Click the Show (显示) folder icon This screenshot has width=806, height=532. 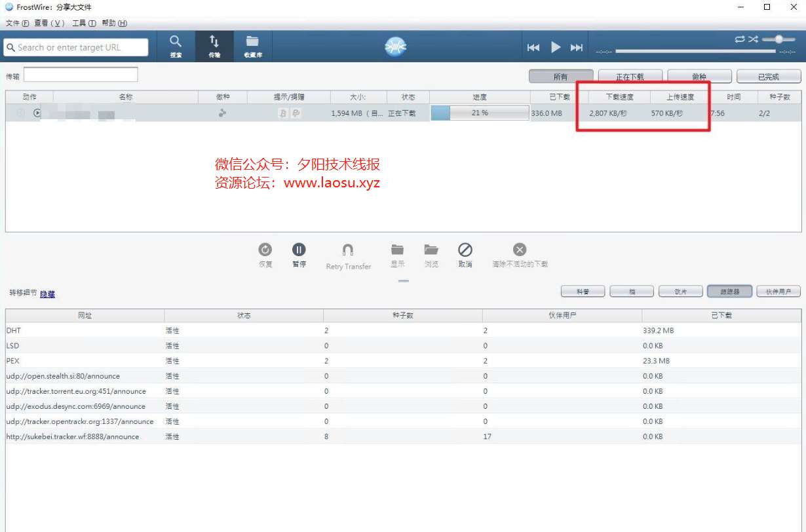pyautogui.click(x=397, y=250)
